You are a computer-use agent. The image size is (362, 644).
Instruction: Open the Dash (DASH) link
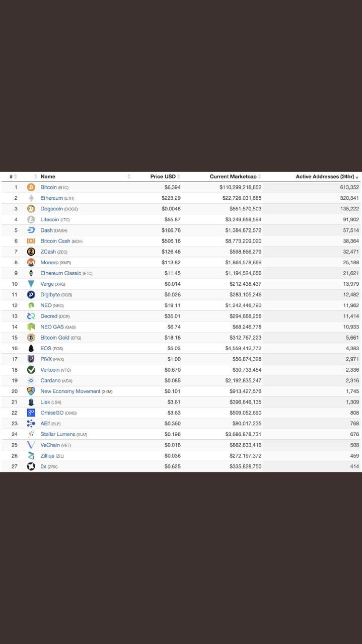(x=54, y=230)
